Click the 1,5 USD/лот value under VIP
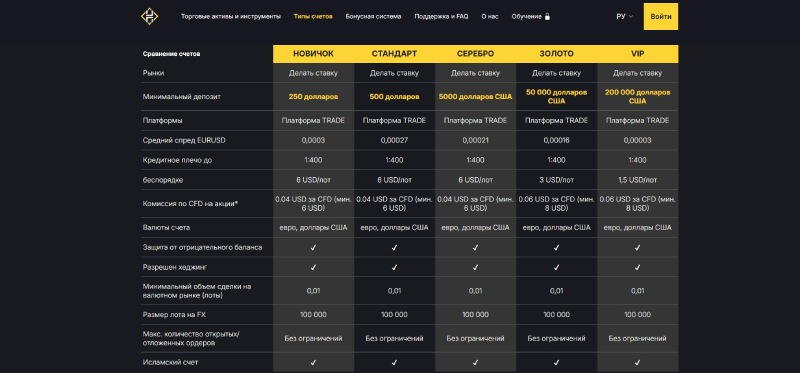Viewport: 800px width, 373px height. click(638, 180)
